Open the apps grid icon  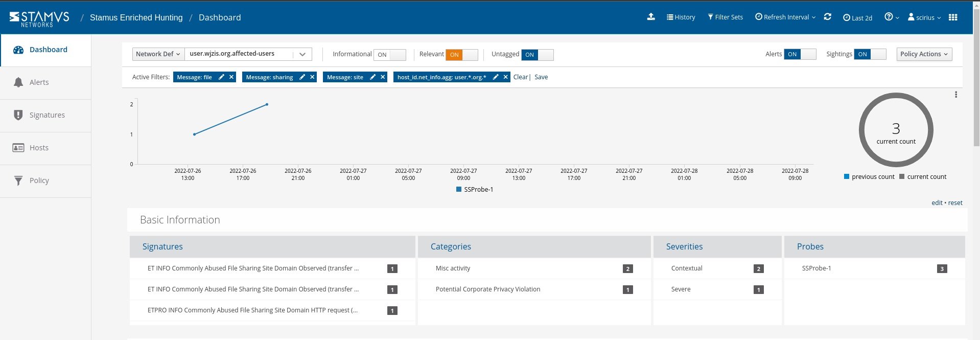pyautogui.click(x=953, y=17)
